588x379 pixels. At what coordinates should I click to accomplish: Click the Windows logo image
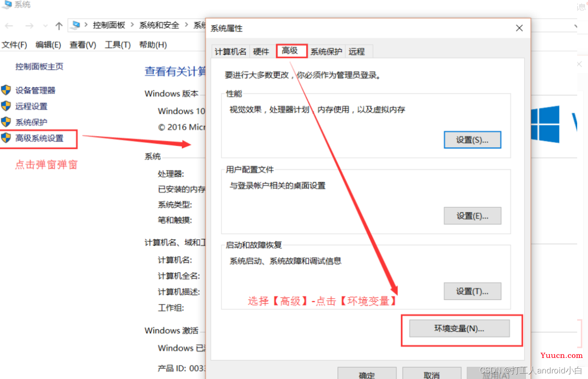[x=545, y=124]
